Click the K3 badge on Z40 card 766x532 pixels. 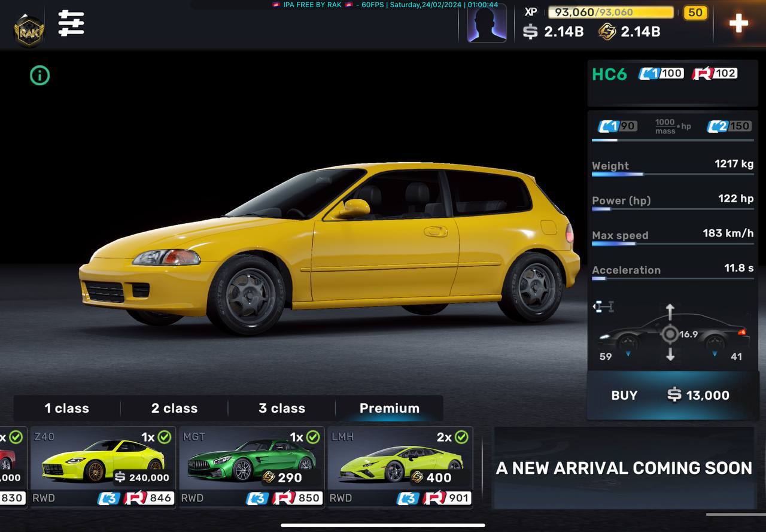108,498
